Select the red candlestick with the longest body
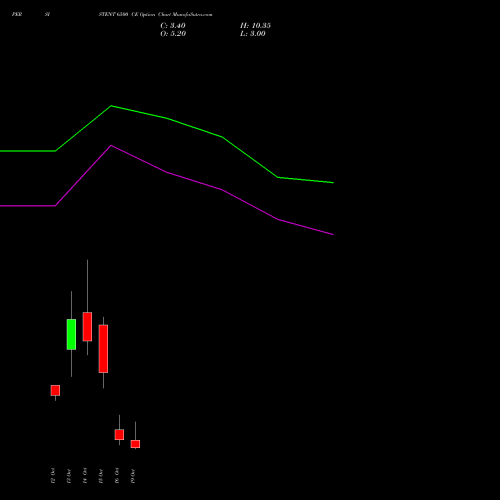Screen dimensions: 500x500 point(103,349)
